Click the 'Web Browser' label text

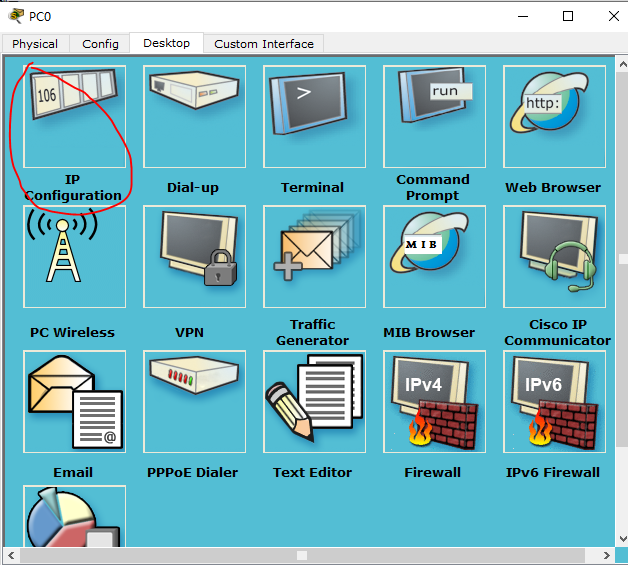[x=553, y=187]
